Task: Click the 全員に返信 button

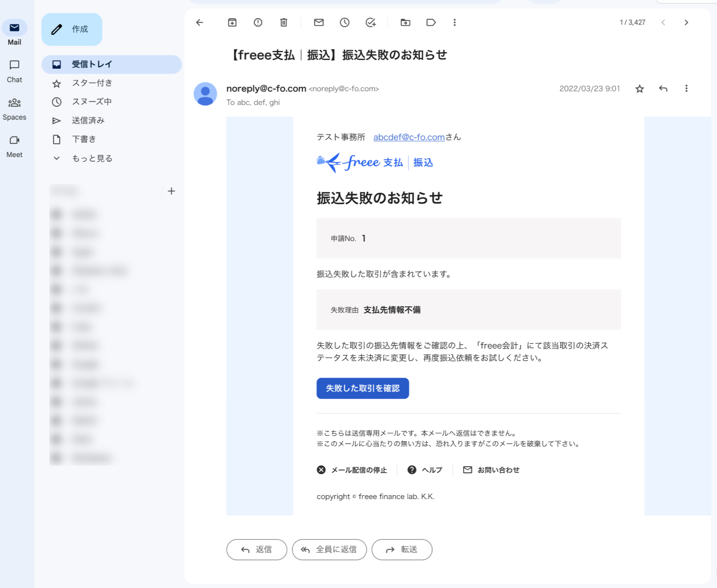Action: point(329,549)
